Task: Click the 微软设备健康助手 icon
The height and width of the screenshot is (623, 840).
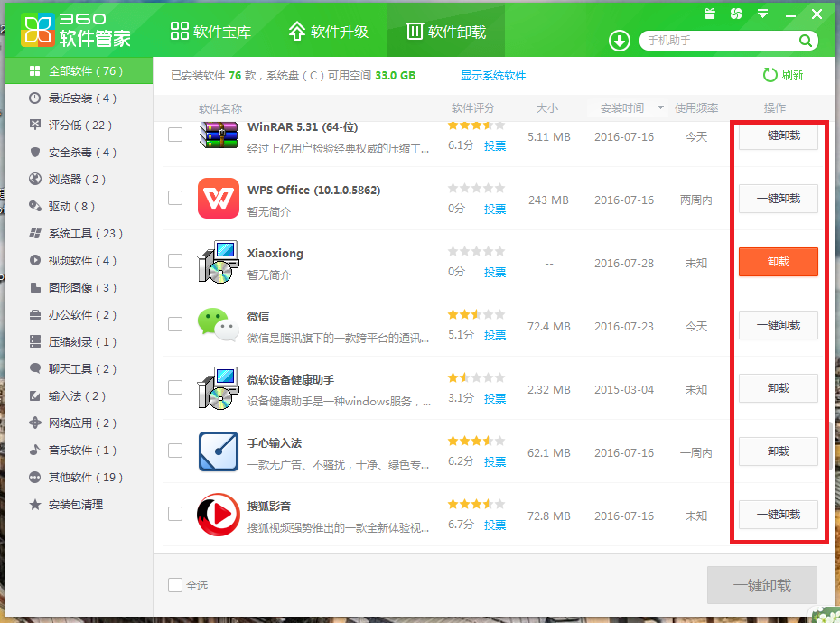Action: pos(218,388)
